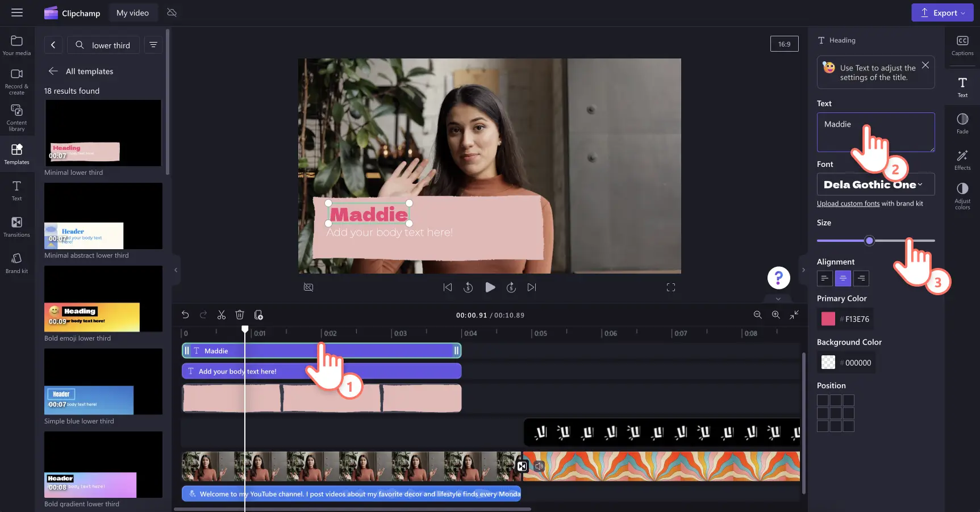This screenshot has width=980, height=512.
Task: Open the search filter options icon
Action: pos(153,45)
